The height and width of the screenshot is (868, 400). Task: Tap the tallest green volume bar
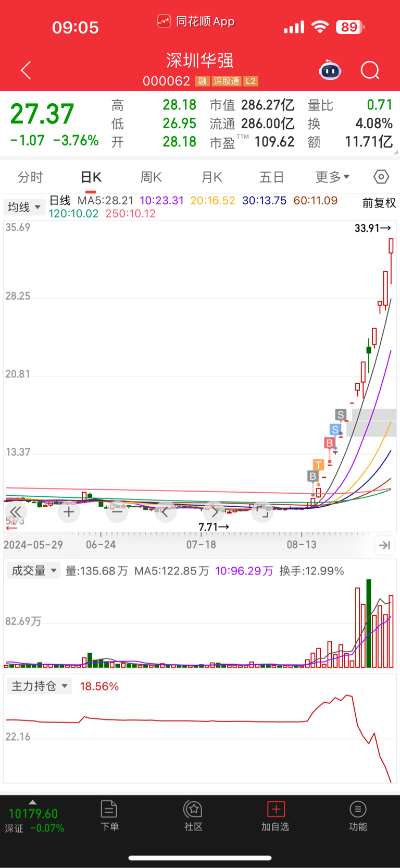(369, 623)
